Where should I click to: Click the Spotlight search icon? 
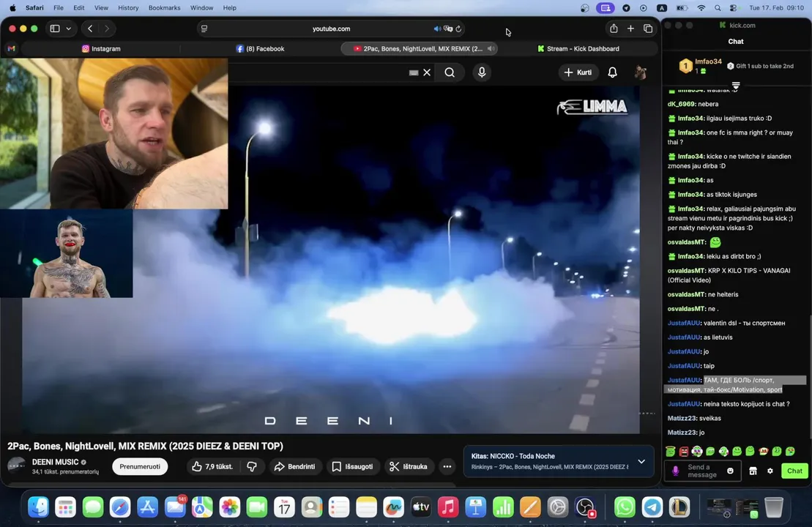pos(718,8)
